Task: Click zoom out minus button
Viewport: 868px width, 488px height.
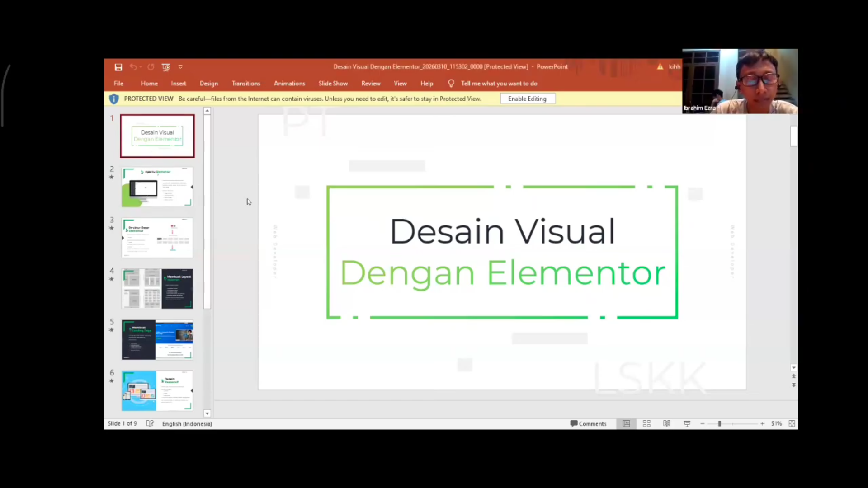Action: [703, 423]
